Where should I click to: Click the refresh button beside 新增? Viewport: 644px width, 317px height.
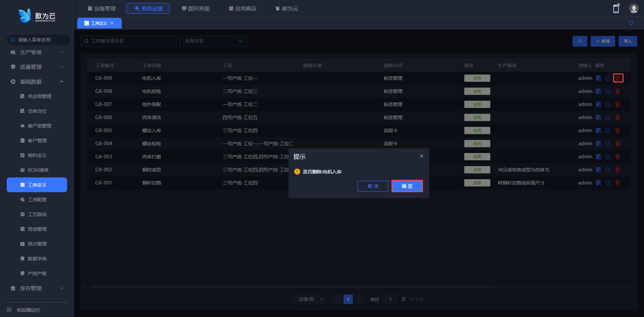[580, 41]
